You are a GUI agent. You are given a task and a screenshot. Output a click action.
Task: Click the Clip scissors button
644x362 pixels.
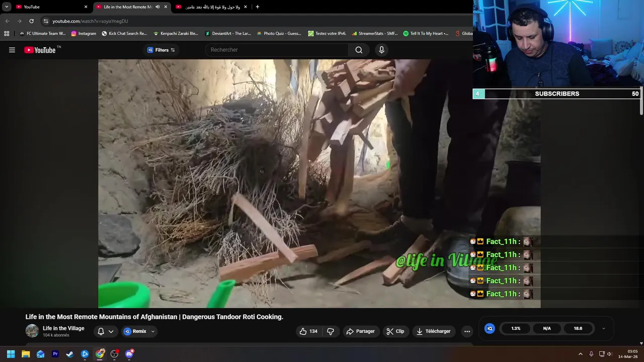coord(395,331)
